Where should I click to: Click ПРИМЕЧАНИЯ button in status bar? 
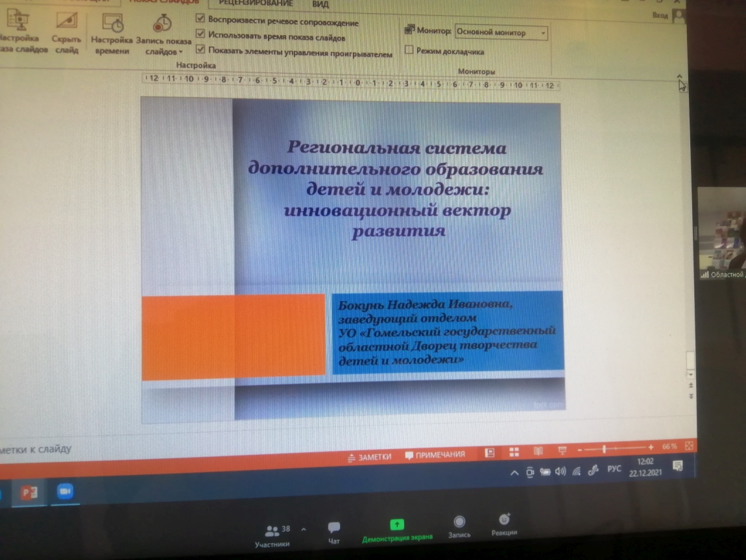(435, 455)
